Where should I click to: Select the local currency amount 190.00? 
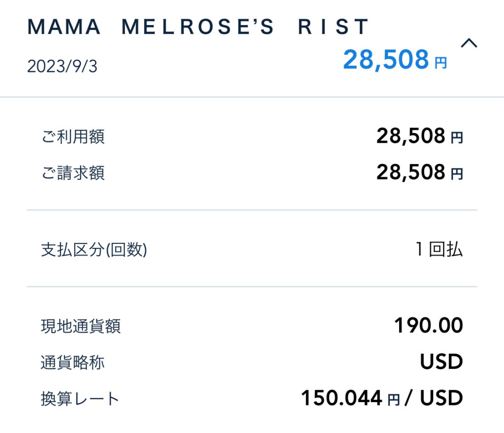coord(428,326)
